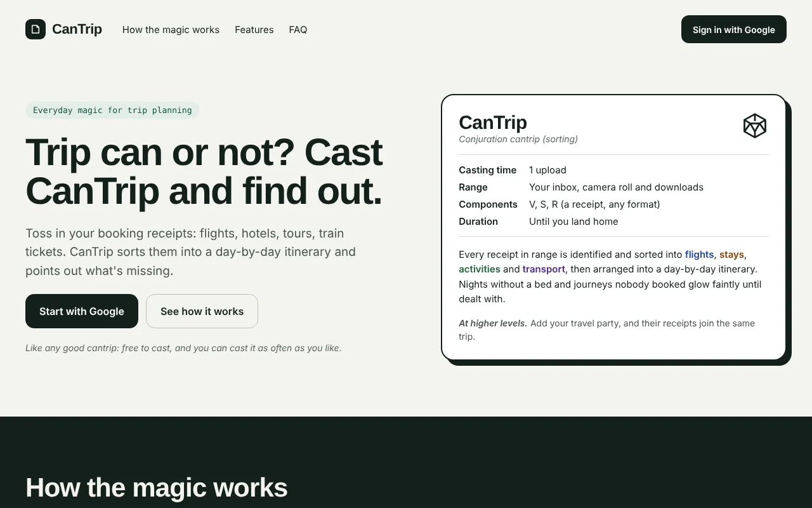
Task: Click the green activities keyword
Action: click(480, 269)
